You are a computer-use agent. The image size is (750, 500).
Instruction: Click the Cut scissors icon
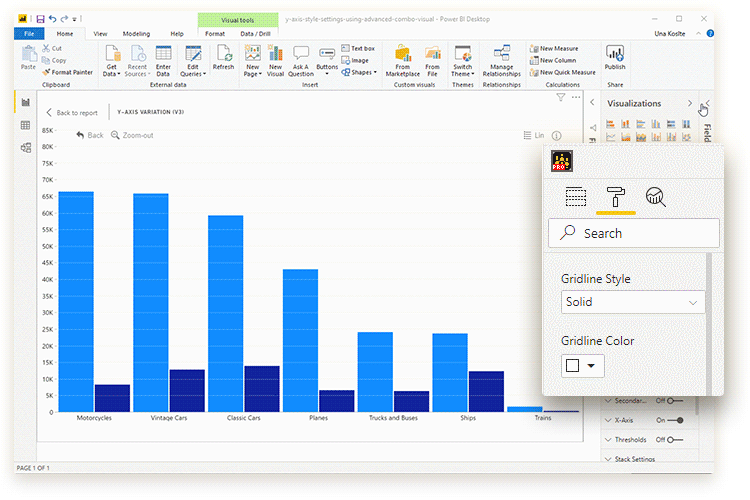click(46, 48)
